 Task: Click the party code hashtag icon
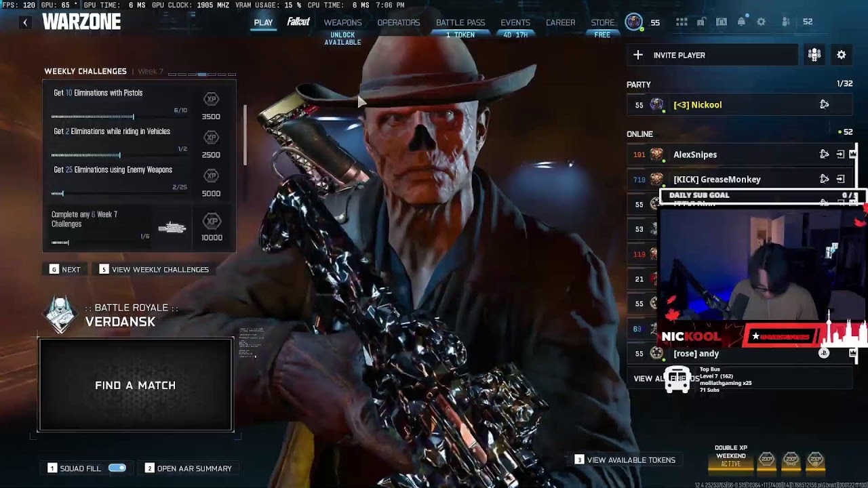pyautogui.click(x=814, y=55)
